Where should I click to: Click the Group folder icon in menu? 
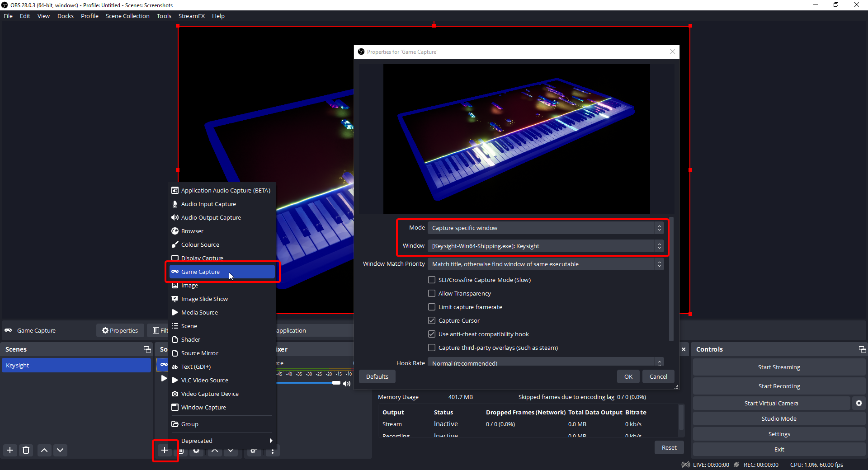click(175, 424)
